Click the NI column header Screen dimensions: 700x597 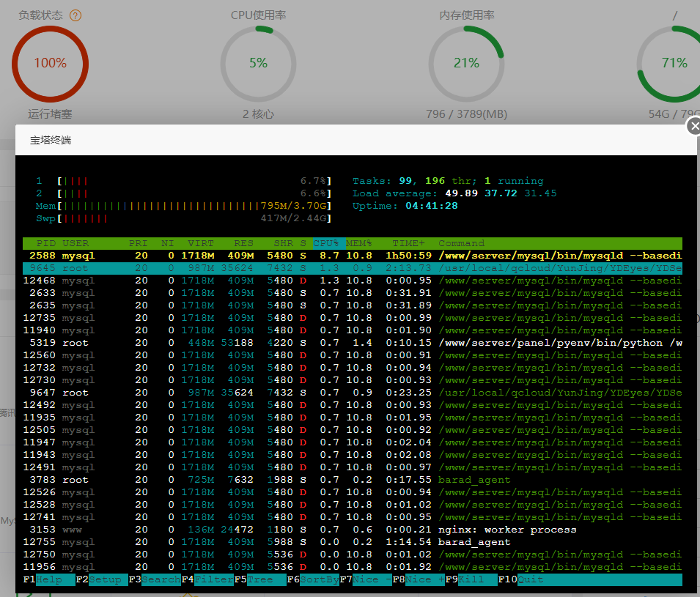[x=167, y=243]
